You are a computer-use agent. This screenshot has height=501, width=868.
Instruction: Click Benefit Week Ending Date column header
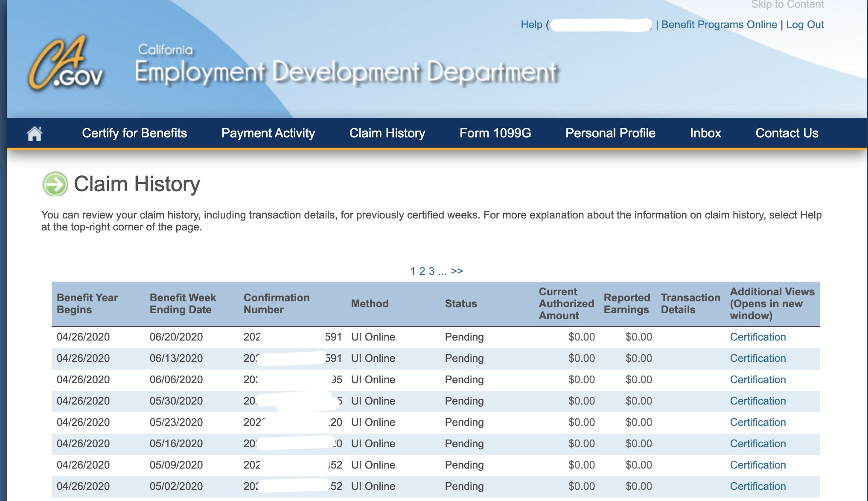(183, 303)
